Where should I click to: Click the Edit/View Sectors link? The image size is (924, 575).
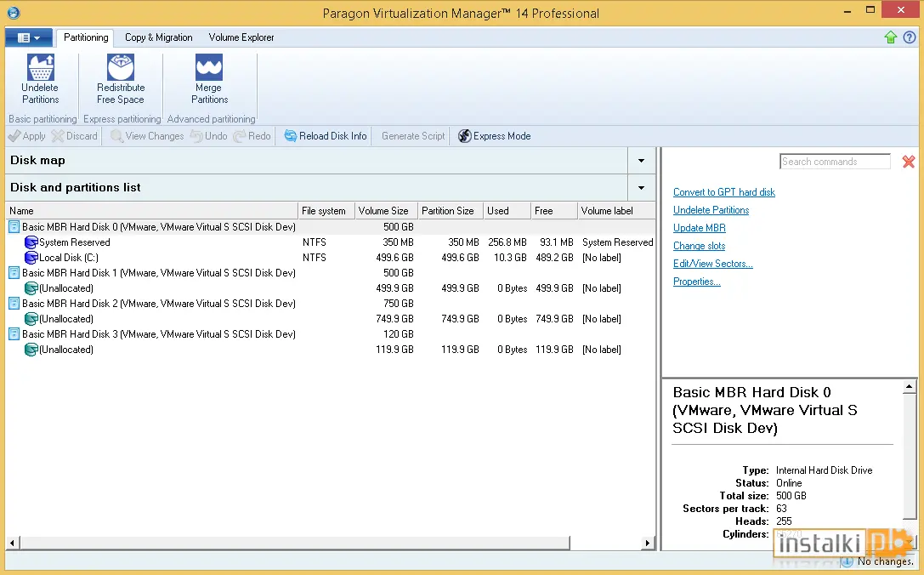coord(713,264)
